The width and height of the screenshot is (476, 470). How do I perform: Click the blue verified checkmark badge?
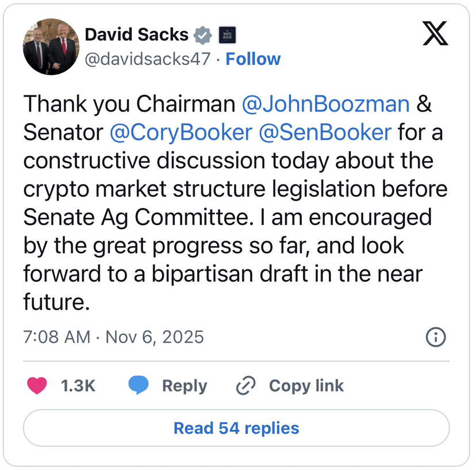[202, 35]
